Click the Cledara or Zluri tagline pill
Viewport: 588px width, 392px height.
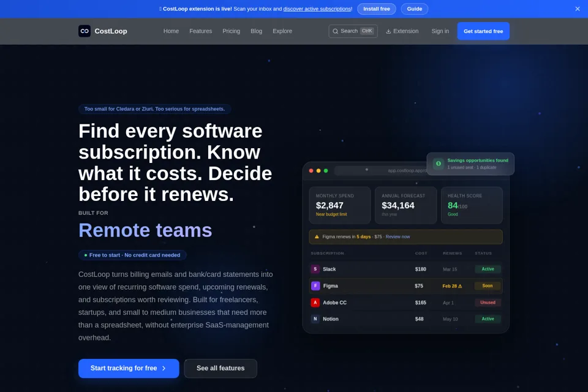click(154, 109)
